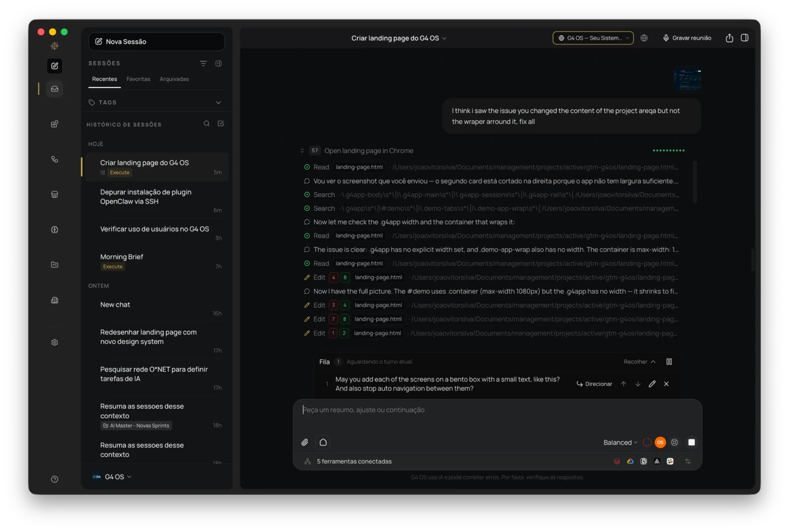The width and height of the screenshot is (789, 532).
Task: Click the Nova Sessão button
Action: click(156, 41)
